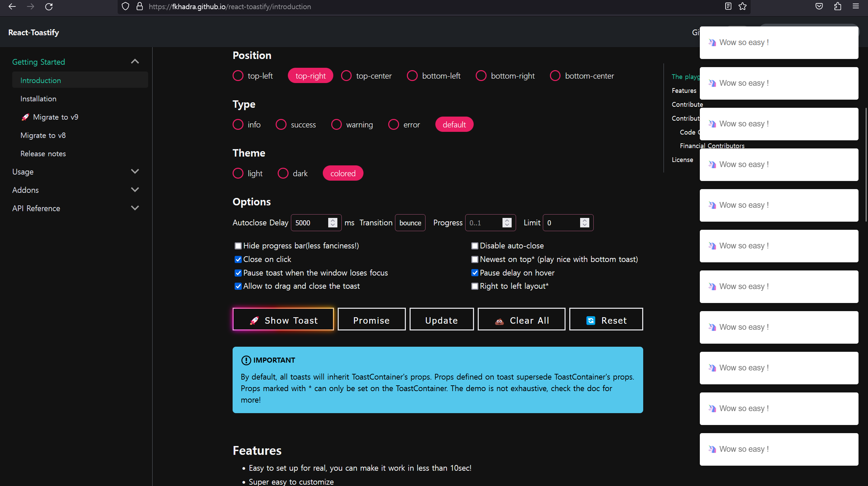The image size is (868, 486).
Task: Collapse the Getting Started section
Action: coord(135,61)
